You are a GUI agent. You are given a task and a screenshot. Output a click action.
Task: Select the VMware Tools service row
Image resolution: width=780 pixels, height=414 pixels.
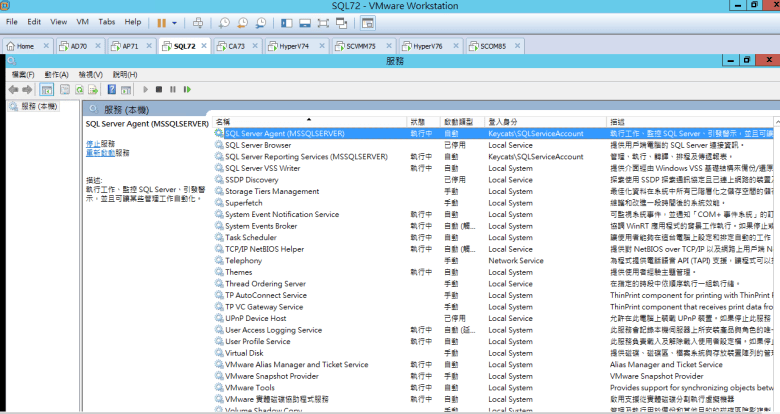pos(250,387)
